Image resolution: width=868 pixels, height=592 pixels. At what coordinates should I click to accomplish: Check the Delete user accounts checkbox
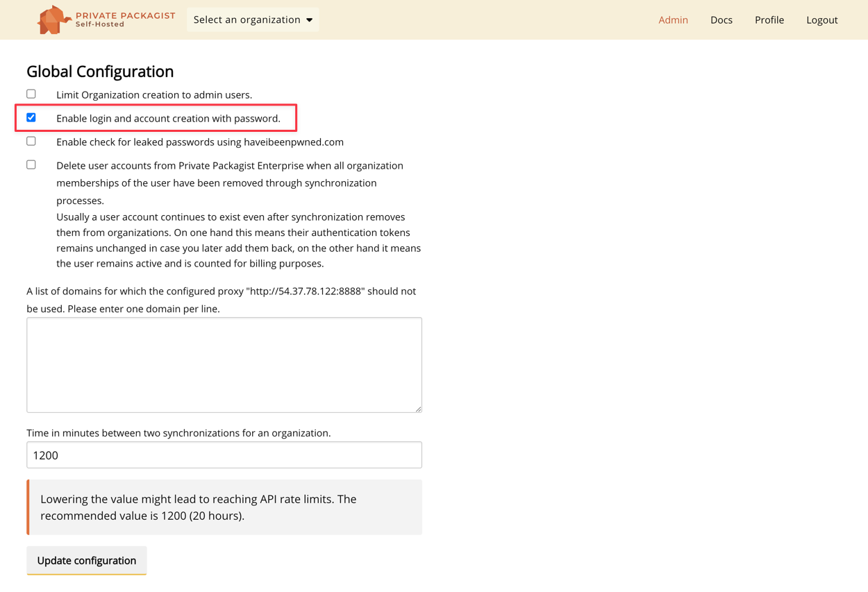[31, 164]
